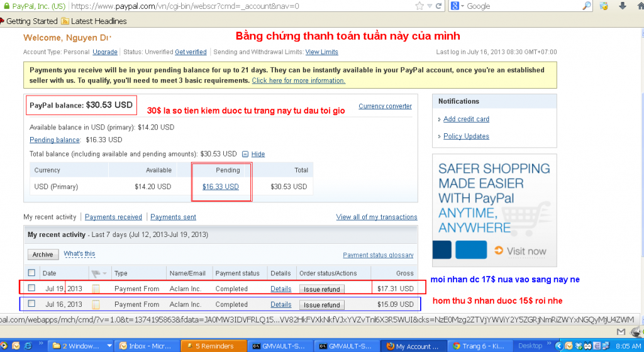Click the Desktop toolbar label in taskbar
644x352 pixels.
(x=530, y=346)
